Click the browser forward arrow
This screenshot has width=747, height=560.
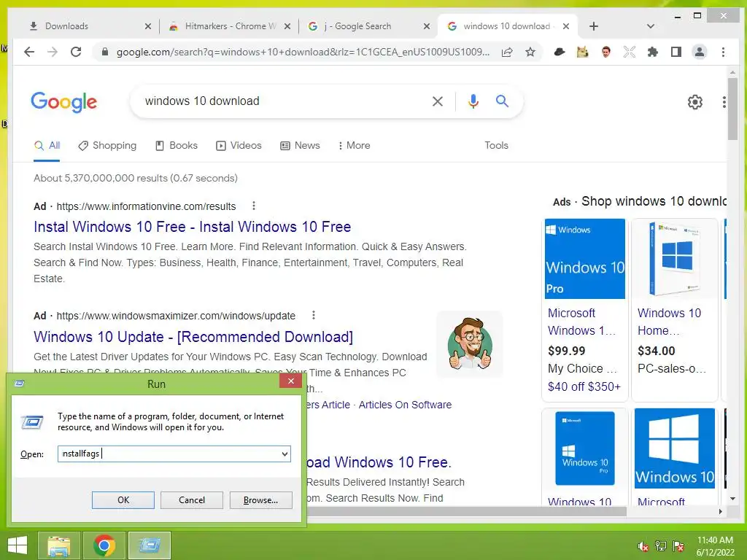click(x=53, y=52)
